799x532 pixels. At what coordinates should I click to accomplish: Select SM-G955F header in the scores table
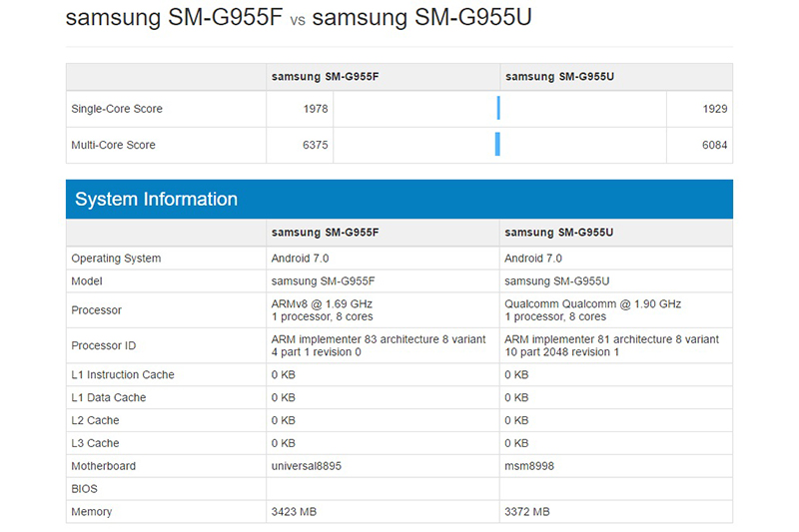(x=323, y=77)
